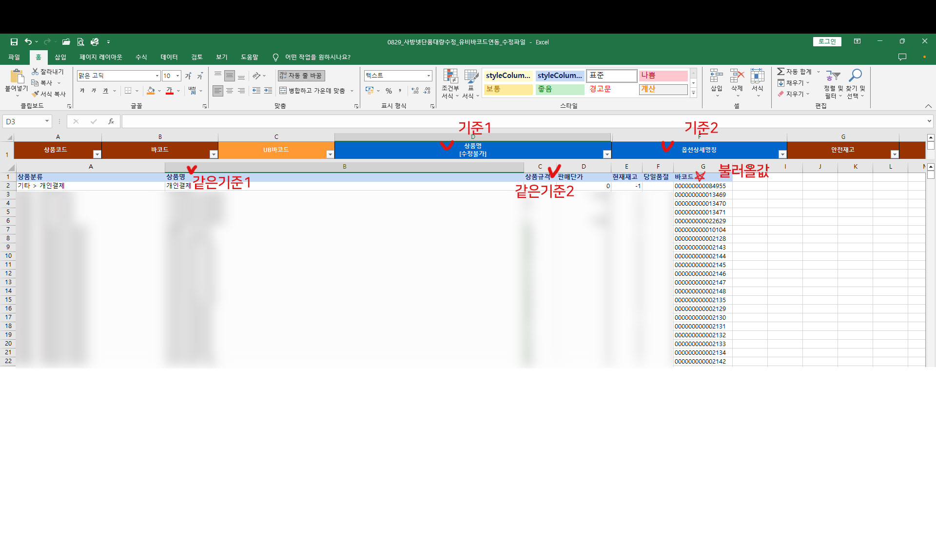The height and width of the screenshot is (560, 936).
Task: Decrease font size with smaller 가 icon
Action: 200,76
